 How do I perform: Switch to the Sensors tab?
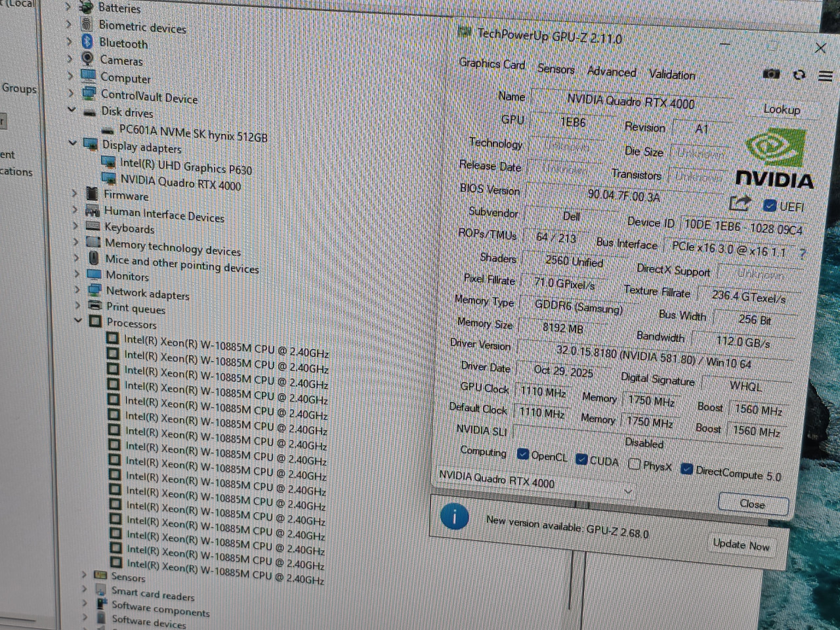pyautogui.click(x=555, y=69)
